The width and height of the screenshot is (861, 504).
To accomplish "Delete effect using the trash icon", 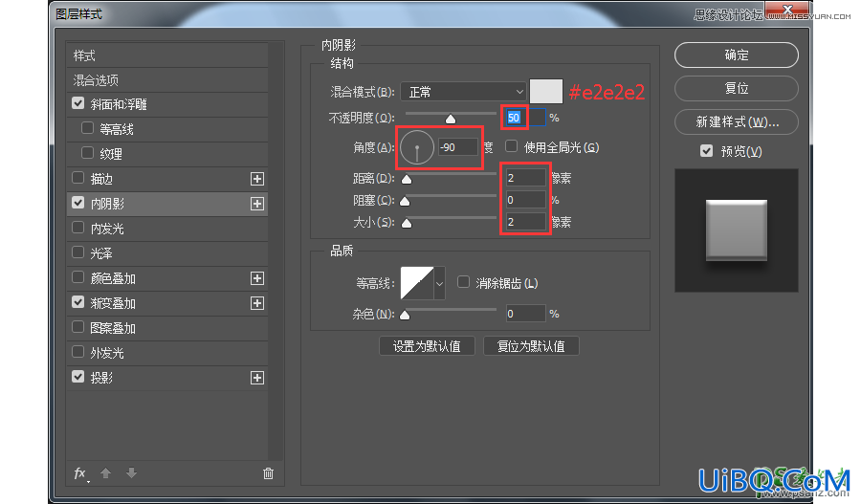I will click(x=268, y=472).
